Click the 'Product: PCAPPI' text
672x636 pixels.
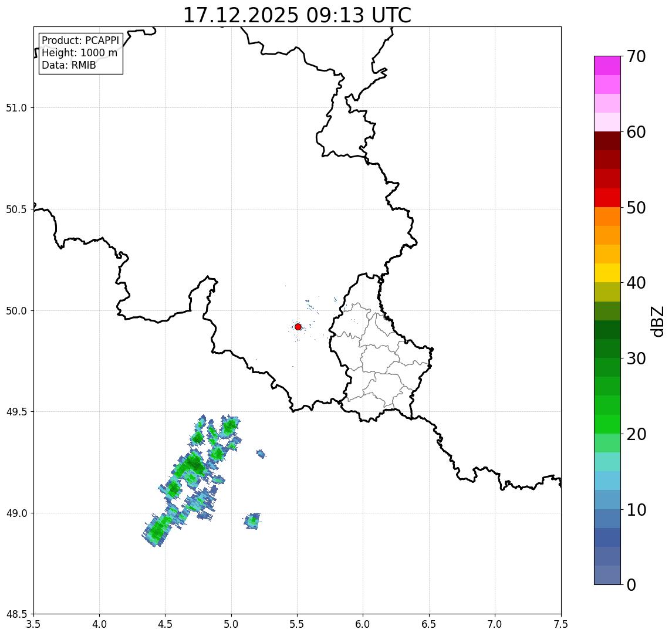click(x=80, y=40)
